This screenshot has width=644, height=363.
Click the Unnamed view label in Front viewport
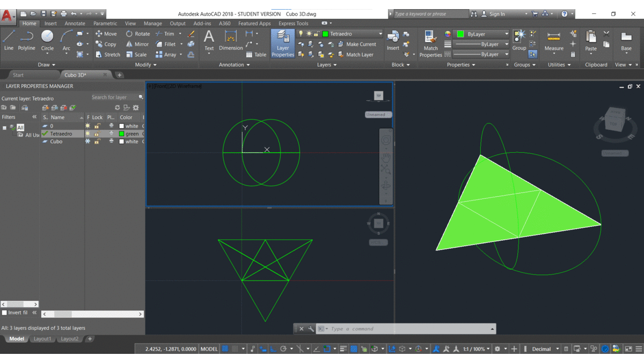(x=378, y=115)
